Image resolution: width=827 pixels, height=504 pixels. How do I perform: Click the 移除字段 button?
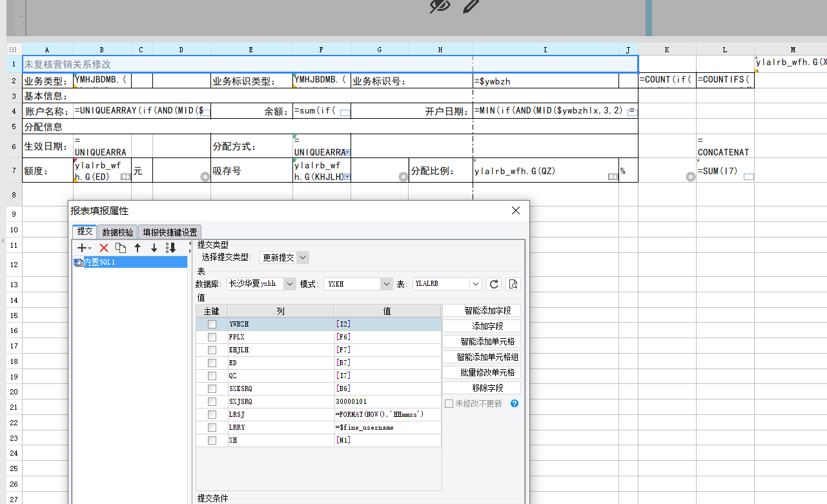[x=481, y=388]
